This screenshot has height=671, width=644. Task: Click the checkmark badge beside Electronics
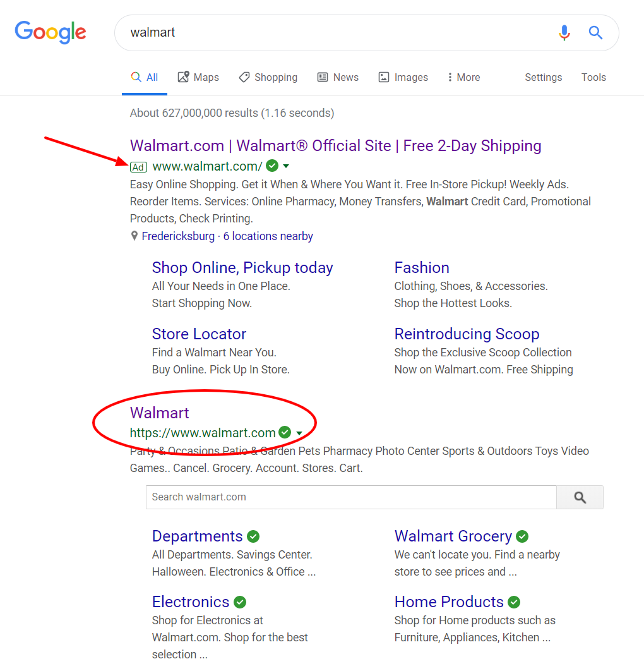point(240,602)
